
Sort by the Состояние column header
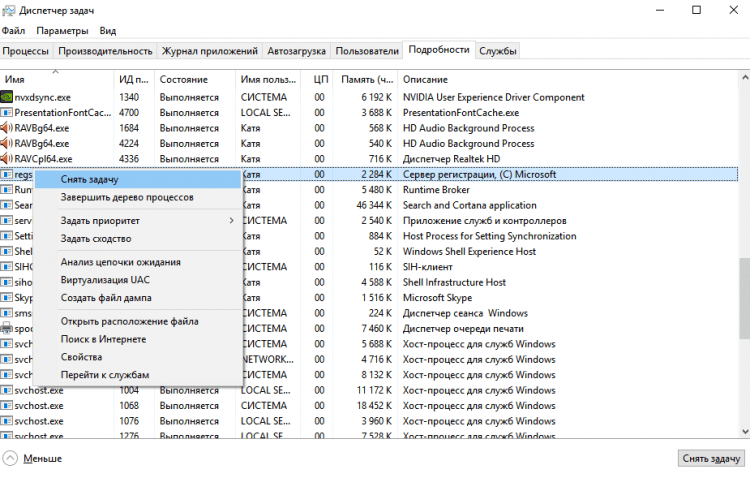pyautogui.click(x=195, y=79)
